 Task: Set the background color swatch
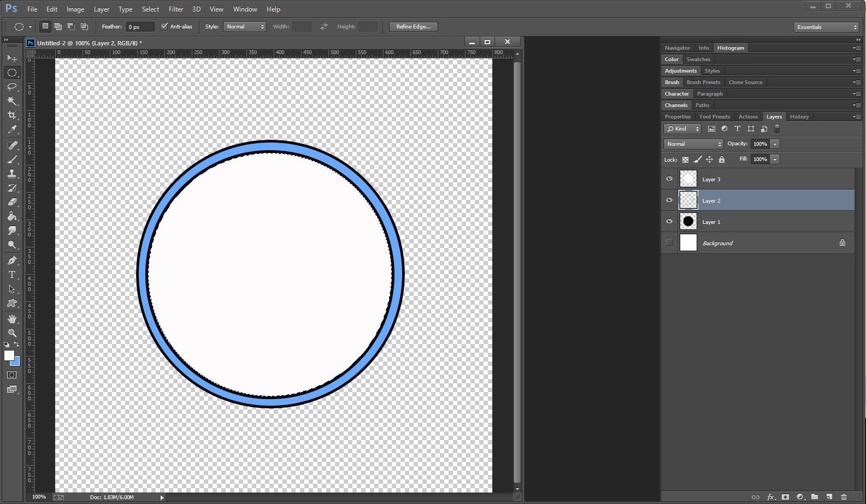click(x=16, y=362)
